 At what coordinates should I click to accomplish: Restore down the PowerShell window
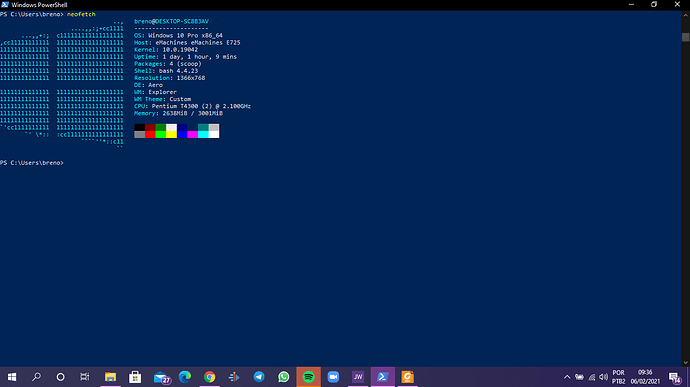(x=654, y=4)
